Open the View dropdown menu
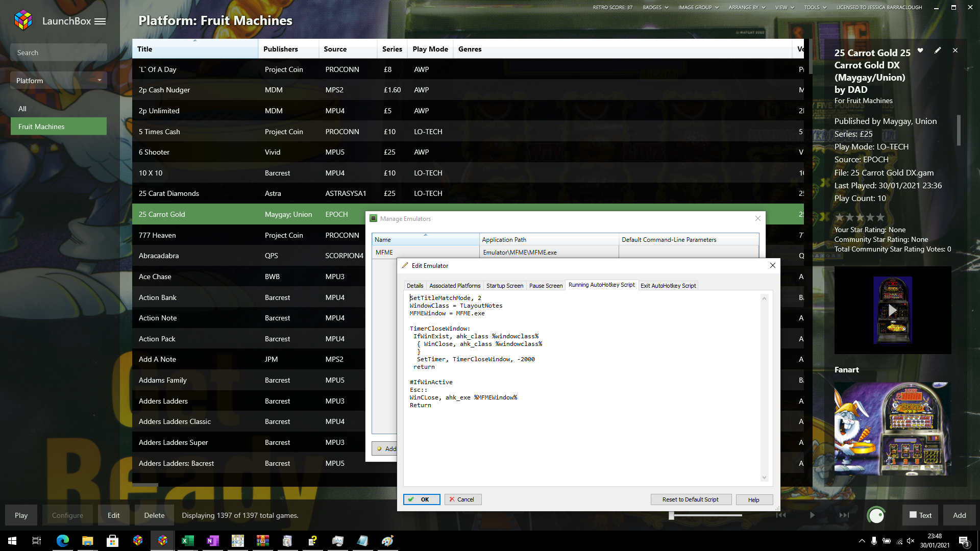 pyautogui.click(x=785, y=7)
